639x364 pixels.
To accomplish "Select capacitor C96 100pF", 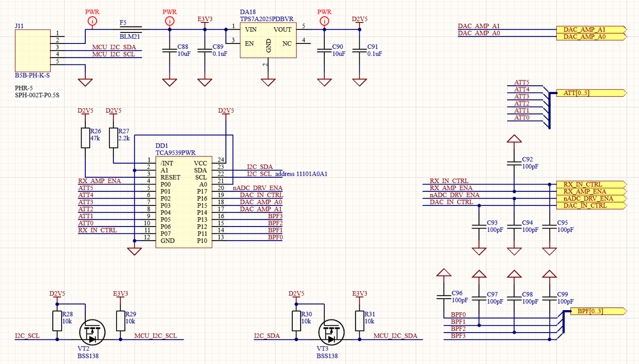I will pos(444,297).
